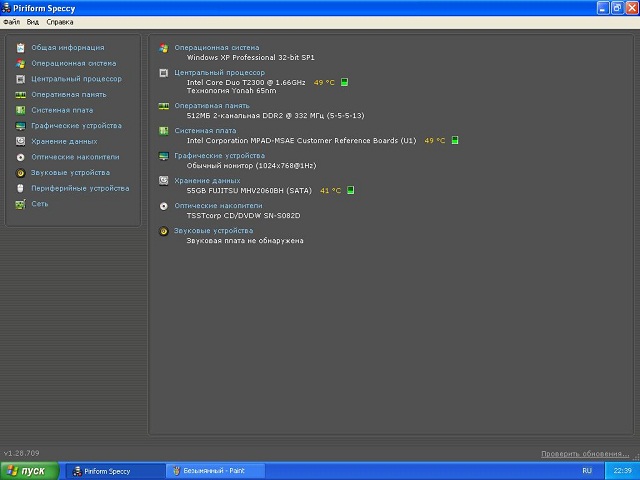Click the hard drive temperature indicator icon
Viewport: 640px width, 480px height.
click(x=351, y=190)
